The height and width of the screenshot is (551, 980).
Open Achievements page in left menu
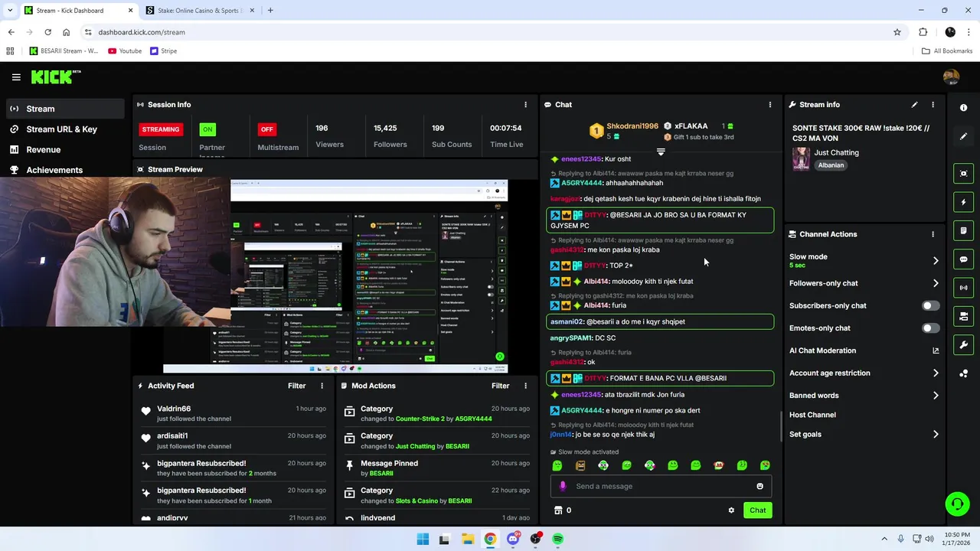coord(64,170)
